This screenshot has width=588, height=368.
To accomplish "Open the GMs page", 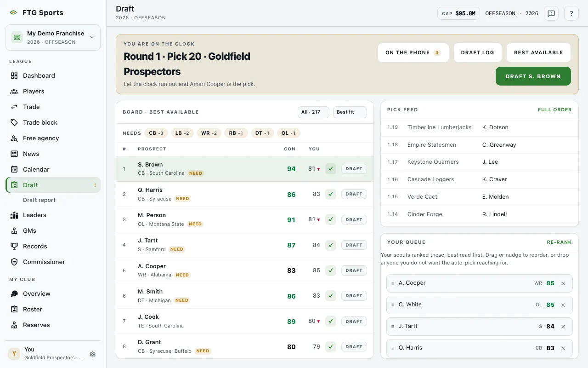I will pos(53,230).
